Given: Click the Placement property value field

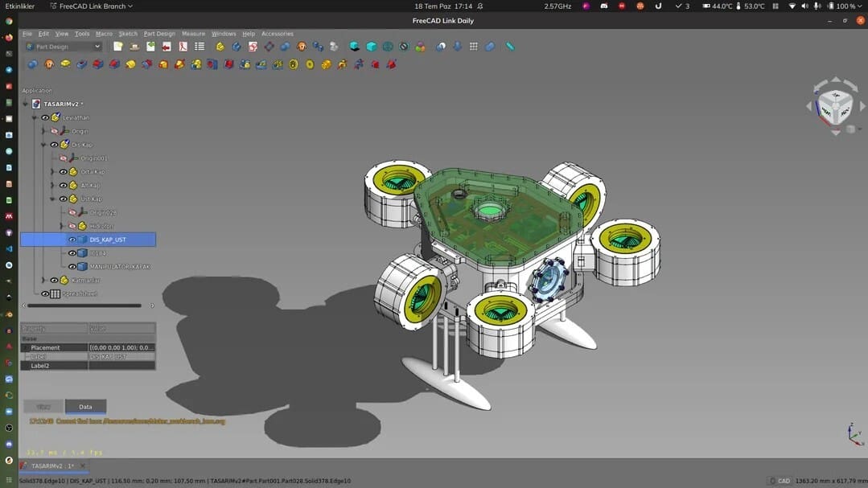Looking at the screenshot, I should point(121,347).
